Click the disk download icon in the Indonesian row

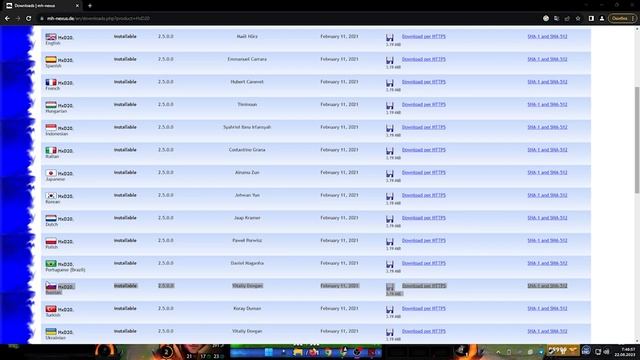[x=390, y=128]
